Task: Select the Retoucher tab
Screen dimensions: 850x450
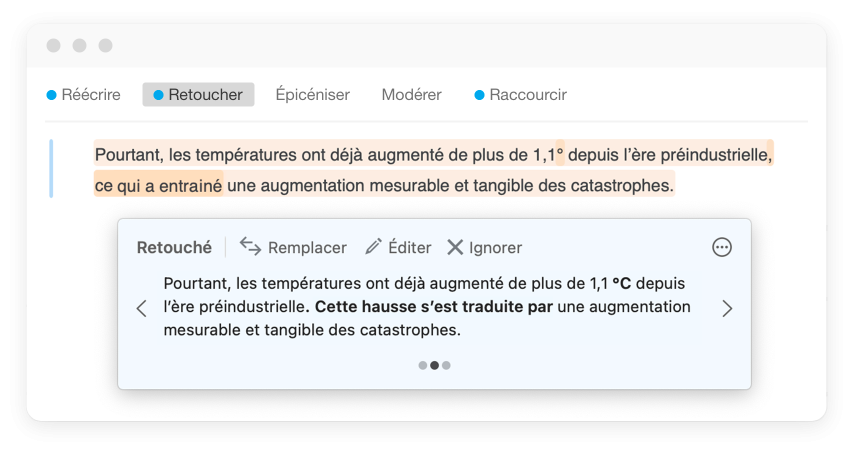Action: [x=205, y=95]
